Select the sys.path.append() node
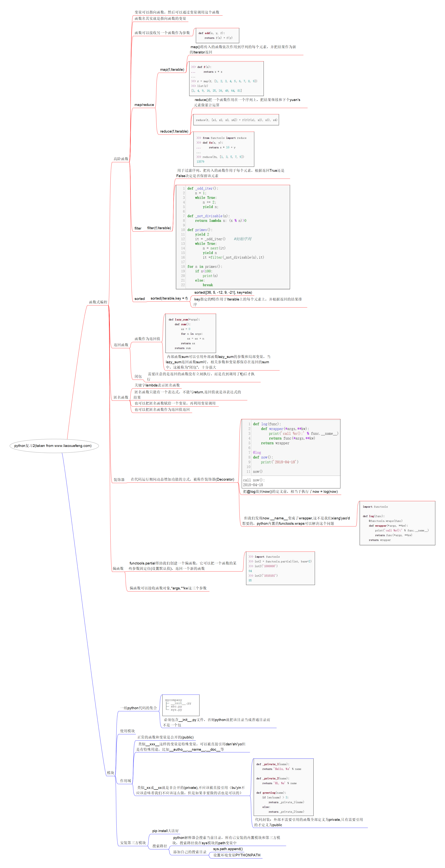Screen dimensions: 445x868 [x=228, y=849]
